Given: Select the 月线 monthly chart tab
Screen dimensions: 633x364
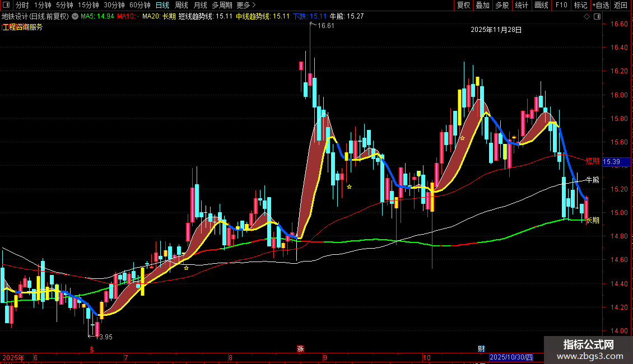Looking at the screenshot, I should point(200,5).
